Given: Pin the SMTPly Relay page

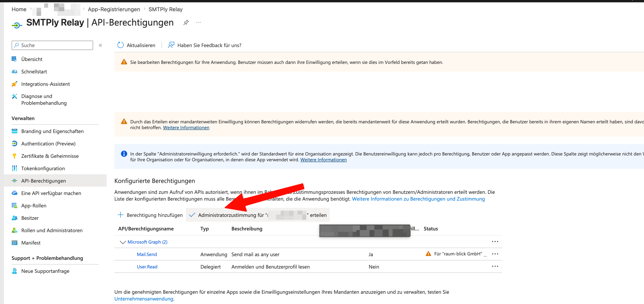Looking at the screenshot, I should (186, 23).
